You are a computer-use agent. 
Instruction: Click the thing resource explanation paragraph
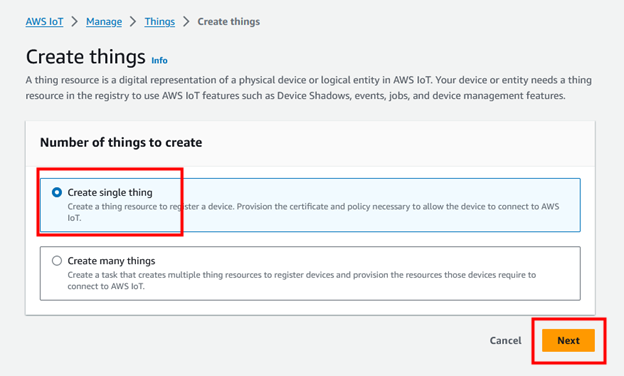coord(308,88)
